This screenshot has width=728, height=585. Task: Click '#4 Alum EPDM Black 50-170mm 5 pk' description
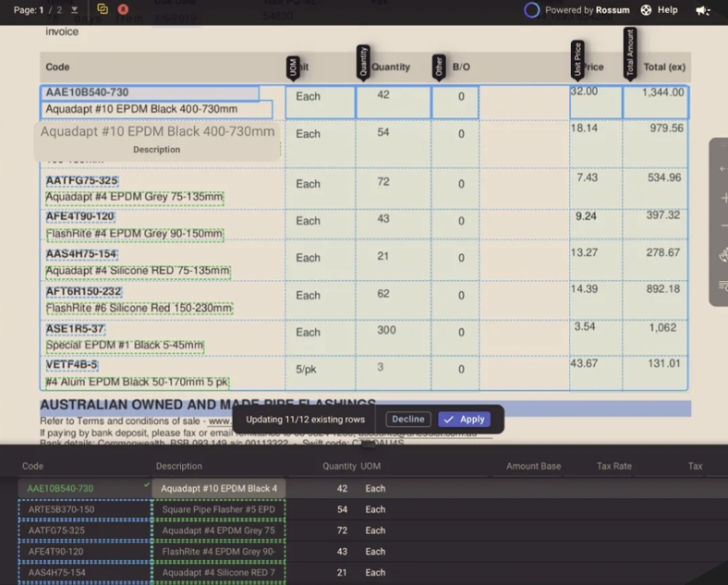click(x=137, y=382)
